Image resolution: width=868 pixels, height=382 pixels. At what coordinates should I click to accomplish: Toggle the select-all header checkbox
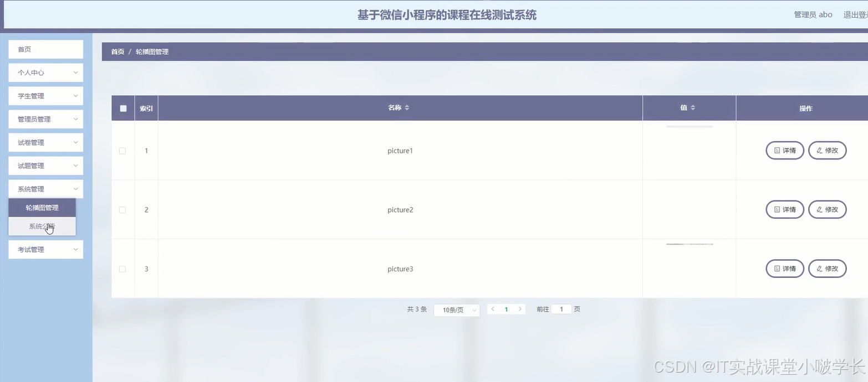click(x=123, y=109)
